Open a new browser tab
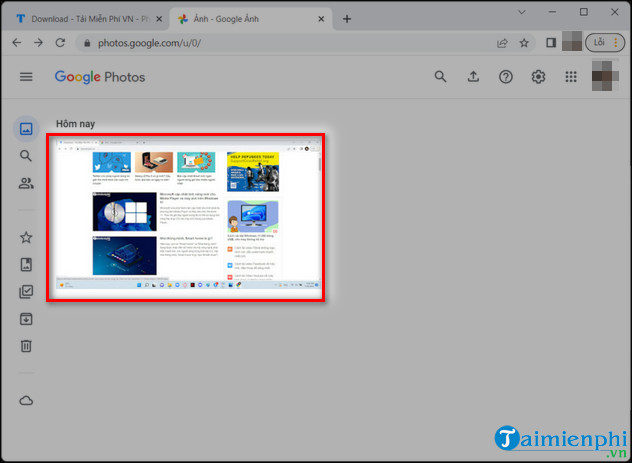This screenshot has width=632, height=463. (x=347, y=19)
